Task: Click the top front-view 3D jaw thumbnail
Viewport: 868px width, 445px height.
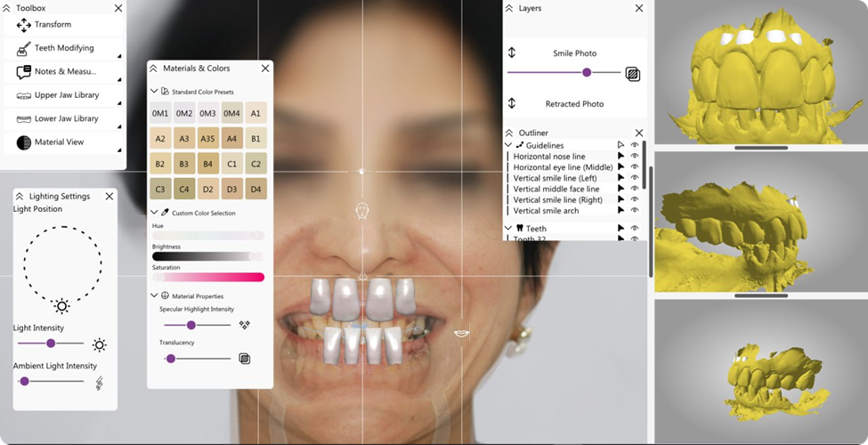Action: [x=761, y=72]
